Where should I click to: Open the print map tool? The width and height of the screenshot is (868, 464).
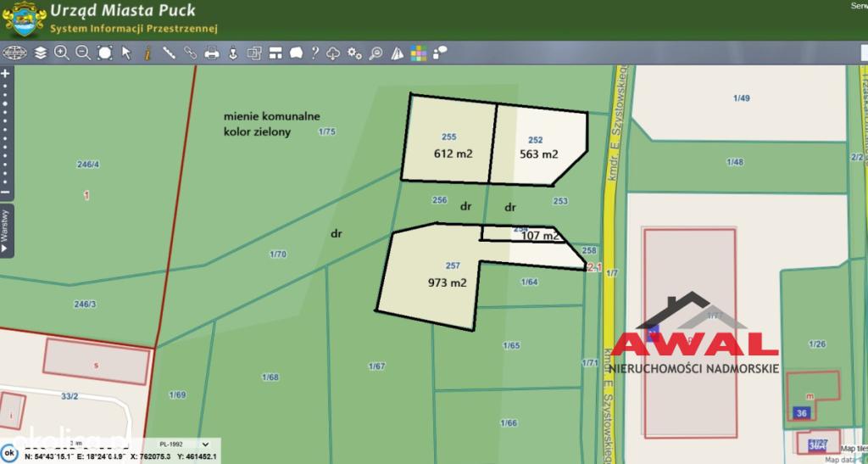coord(211,53)
